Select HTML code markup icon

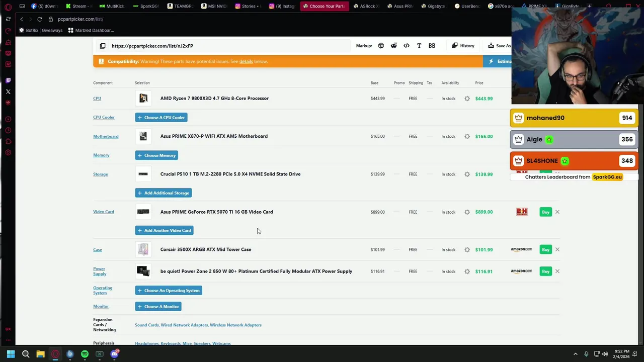tap(407, 46)
